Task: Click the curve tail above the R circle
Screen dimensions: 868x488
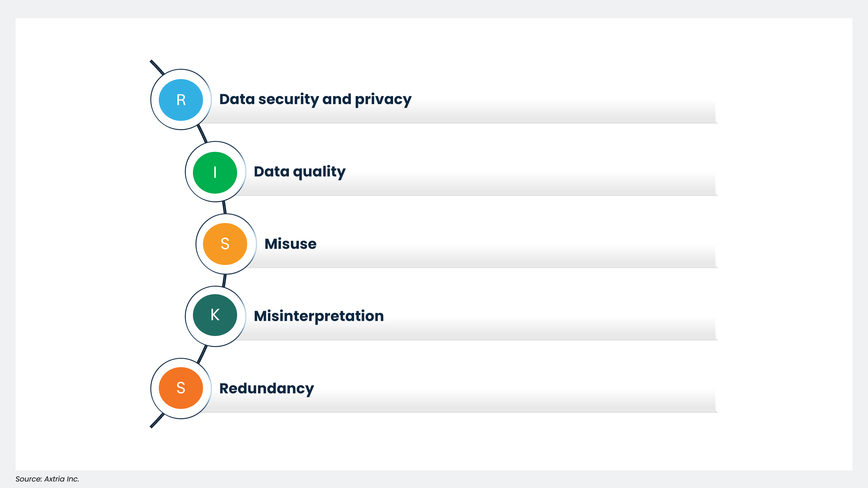Action: 156,66
